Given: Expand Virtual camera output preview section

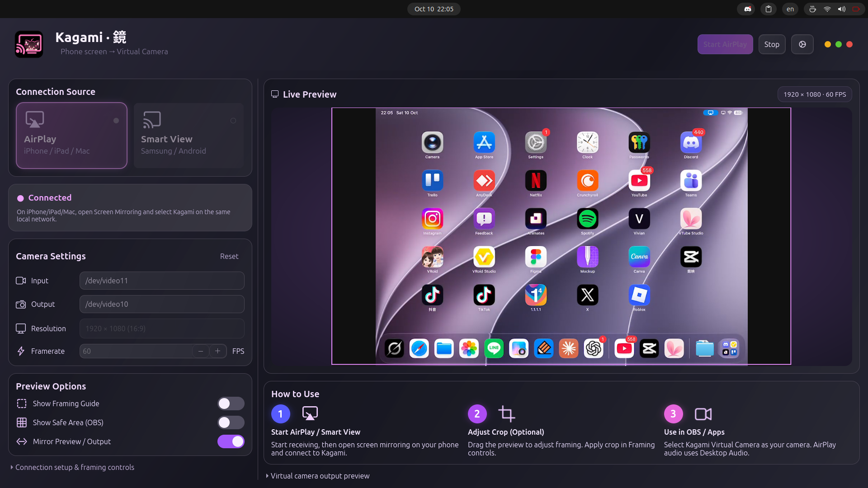Looking at the screenshot, I should (318, 476).
